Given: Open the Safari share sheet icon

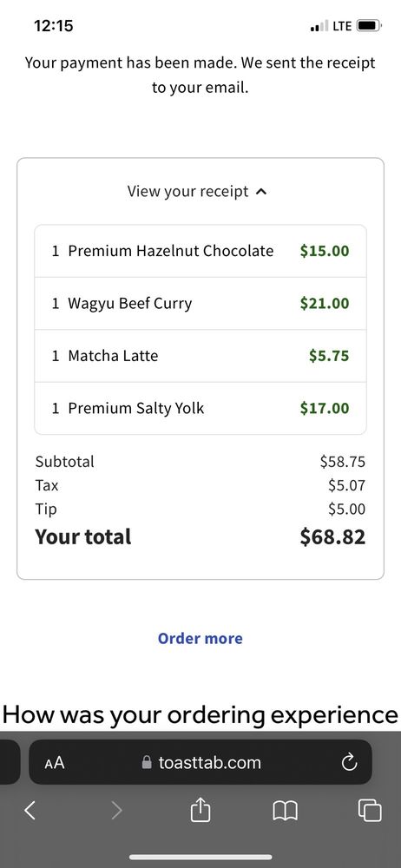Looking at the screenshot, I should [200, 810].
